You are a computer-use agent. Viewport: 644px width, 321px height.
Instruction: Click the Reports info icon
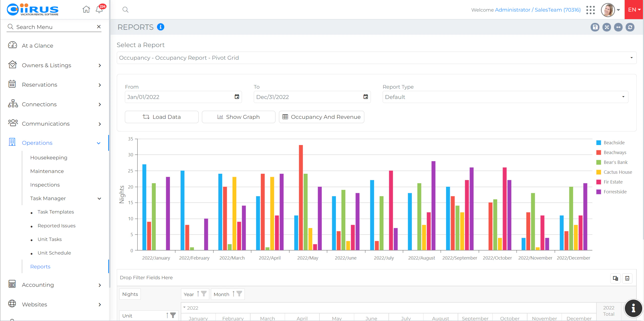(160, 27)
